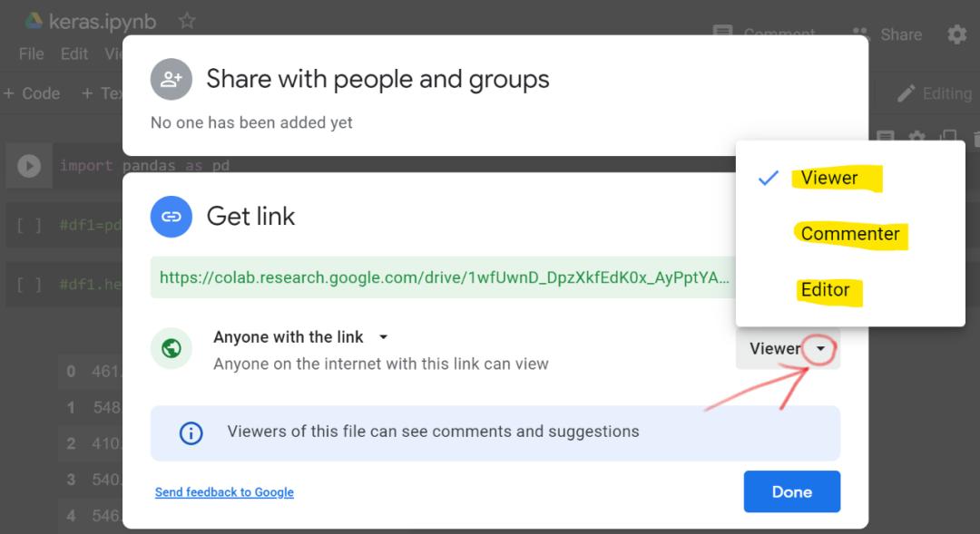Image resolution: width=980 pixels, height=534 pixels.
Task: Click the Share button in Colab header
Action: click(887, 34)
